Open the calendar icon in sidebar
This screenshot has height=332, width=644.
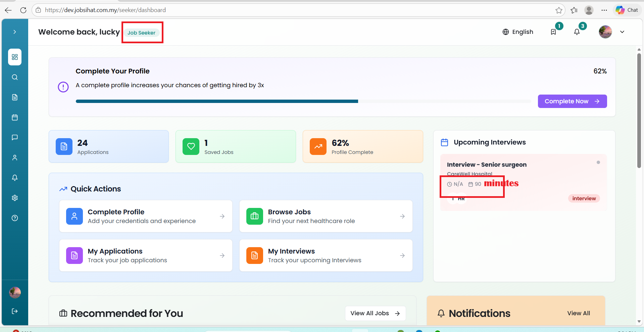pyautogui.click(x=15, y=117)
